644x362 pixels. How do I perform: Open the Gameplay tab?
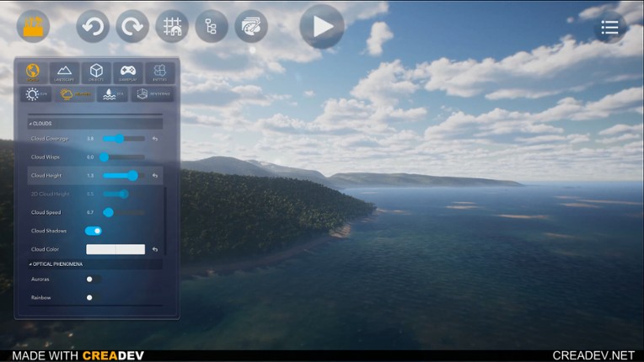(x=128, y=72)
